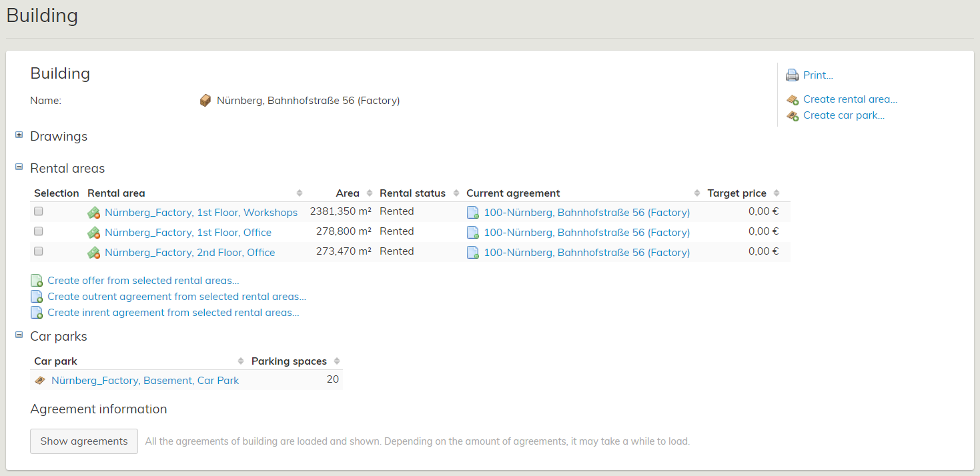Click the car park icon for Basement Car Park
Image resolution: width=980 pixels, height=476 pixels.
point(40,381)
